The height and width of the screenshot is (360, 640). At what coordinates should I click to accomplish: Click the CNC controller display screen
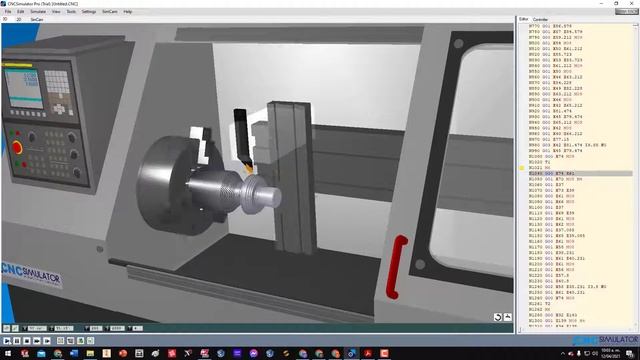coord(23,88)
